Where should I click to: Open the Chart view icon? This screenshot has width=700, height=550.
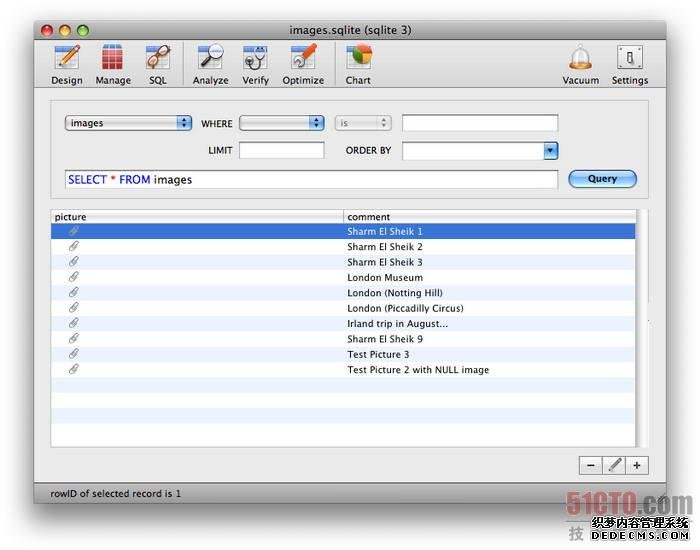tap(358, 59)
